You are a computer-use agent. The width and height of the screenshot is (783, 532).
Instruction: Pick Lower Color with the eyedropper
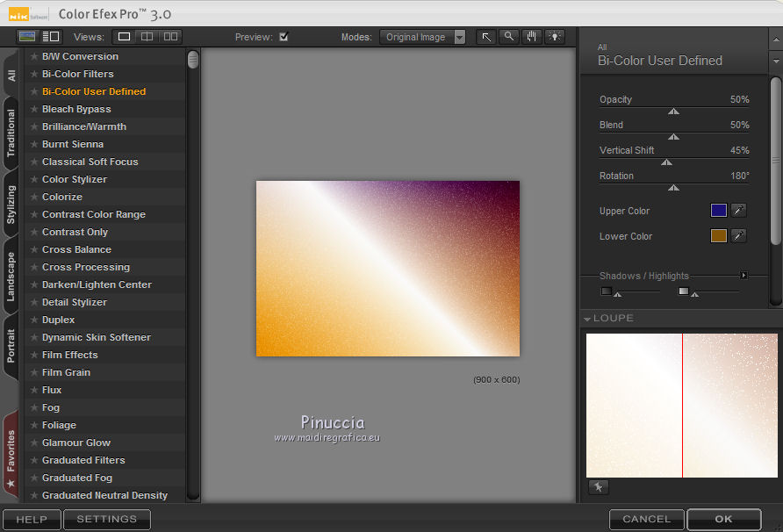point(739,236)
